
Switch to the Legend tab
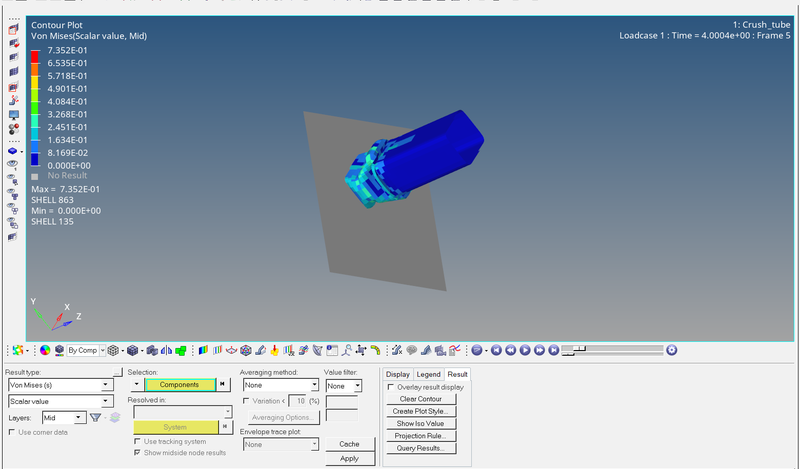click(428, 374)
